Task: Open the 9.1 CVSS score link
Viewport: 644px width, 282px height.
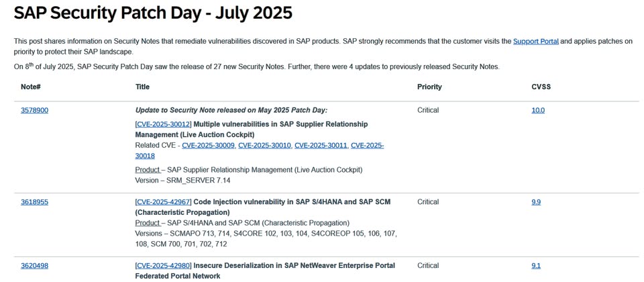Action: tap(536, 266)
